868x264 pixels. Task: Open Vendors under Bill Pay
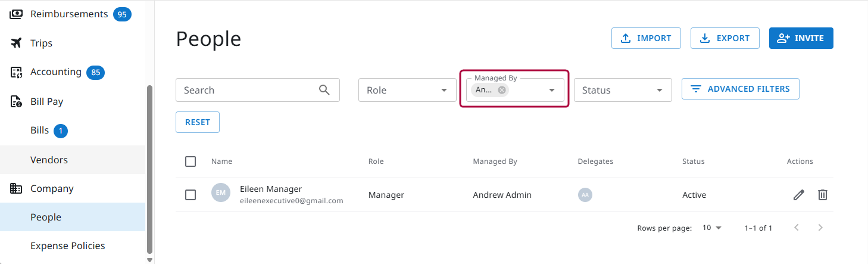49,160
